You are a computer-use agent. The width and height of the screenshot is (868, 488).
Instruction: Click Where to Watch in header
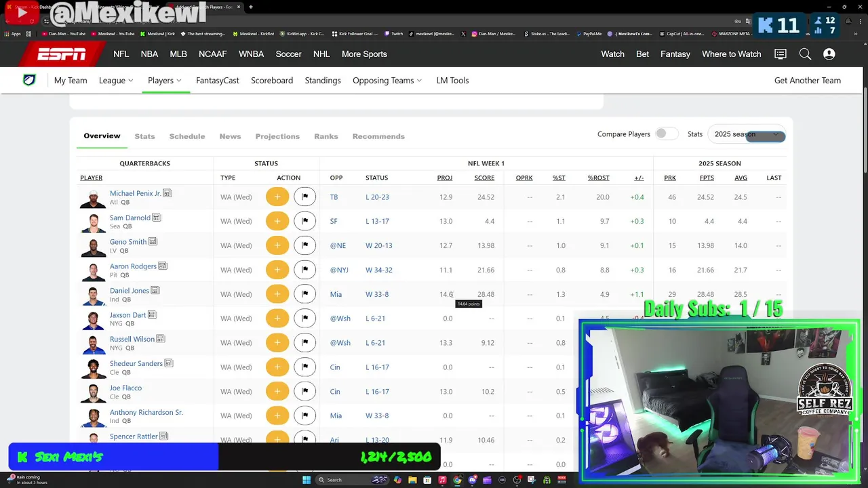click(732, 54)
